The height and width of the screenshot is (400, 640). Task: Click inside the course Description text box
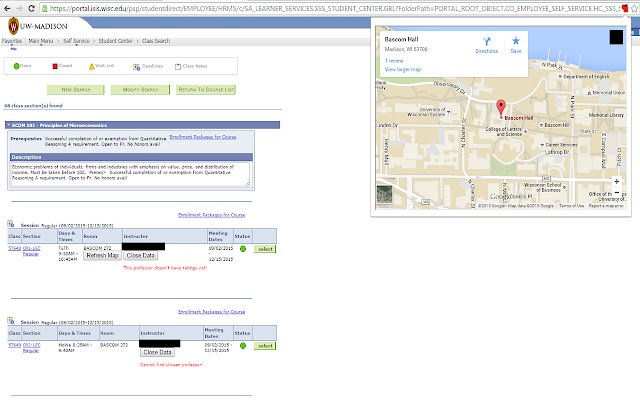(x=130, y=174)
